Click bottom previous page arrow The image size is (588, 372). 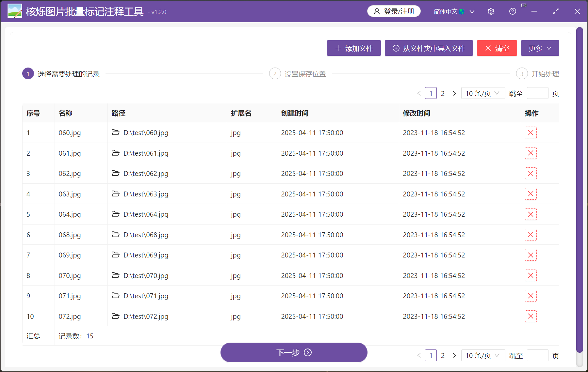pyautogui.click(x=419, y=355)
